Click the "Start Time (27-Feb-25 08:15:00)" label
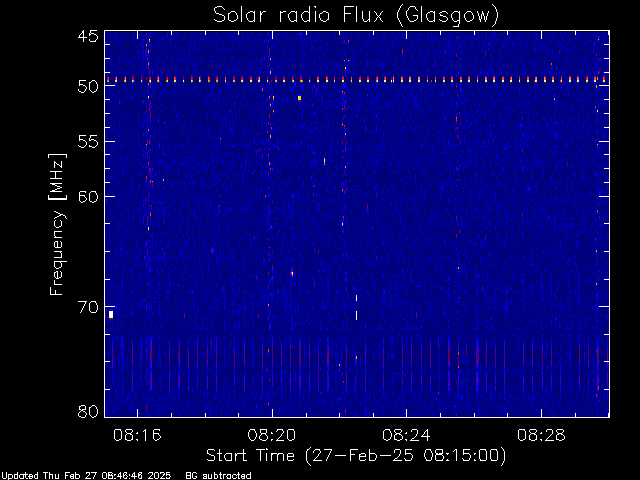The width and height of the screenshot is (640, 480). pos(356,456)
